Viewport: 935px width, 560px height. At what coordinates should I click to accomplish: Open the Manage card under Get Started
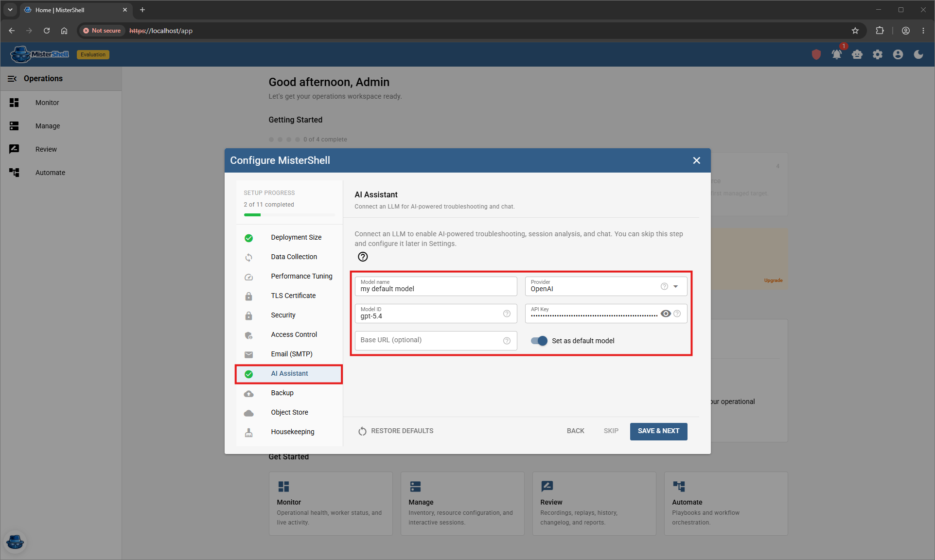(462, 504)
